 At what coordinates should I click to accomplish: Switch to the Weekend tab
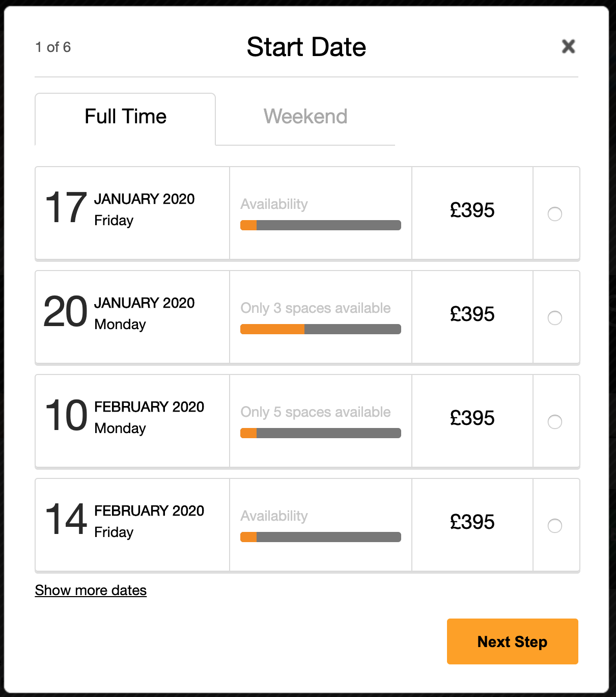click(305, 117)
